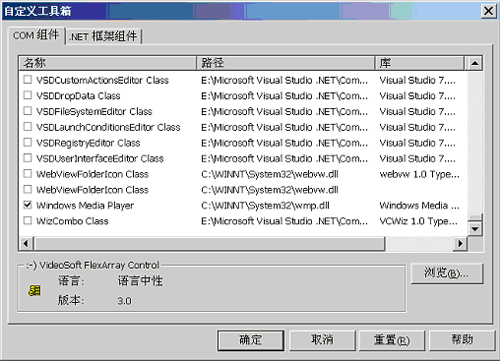This screenshot has height=361, width=500.
Task: Cancel the dialog with 取消
Action: [x=322, y=340]
